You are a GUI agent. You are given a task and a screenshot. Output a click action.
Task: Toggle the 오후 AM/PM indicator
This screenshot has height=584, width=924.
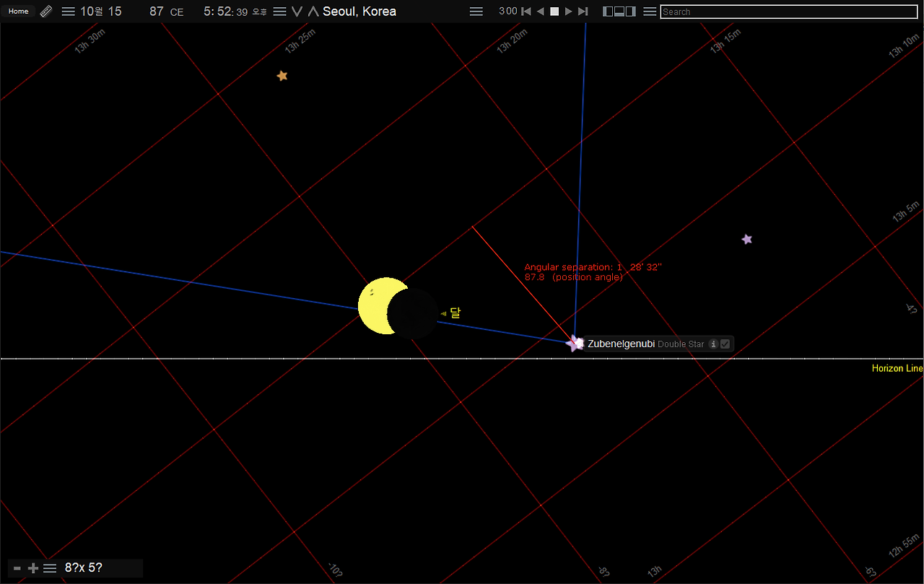(260, 12)
